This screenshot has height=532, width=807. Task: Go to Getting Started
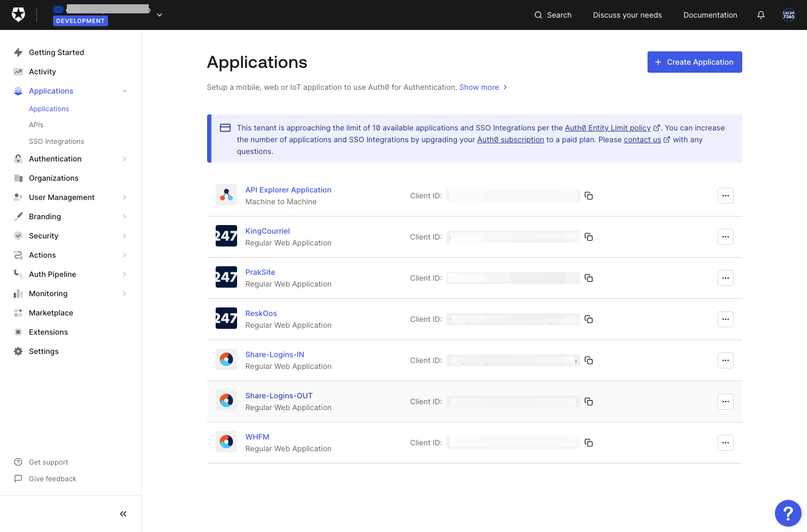click(x=56, y=52)
